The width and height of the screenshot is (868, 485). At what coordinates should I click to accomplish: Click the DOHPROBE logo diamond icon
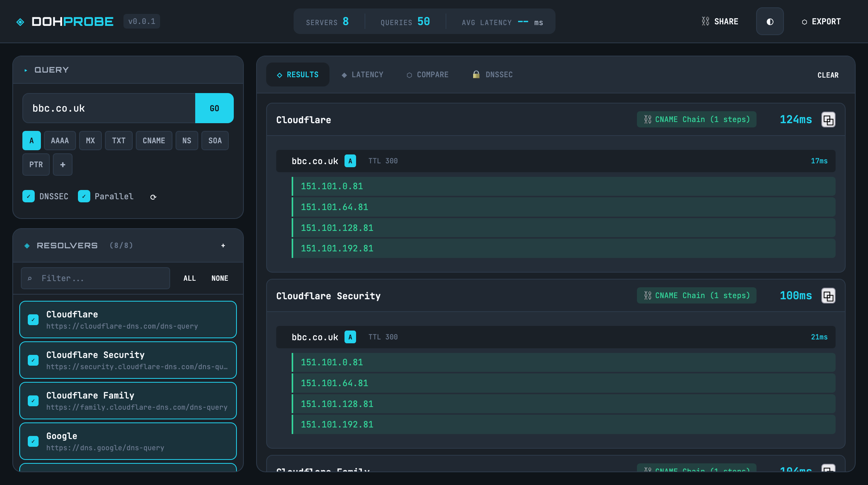(x=21, y=21)
